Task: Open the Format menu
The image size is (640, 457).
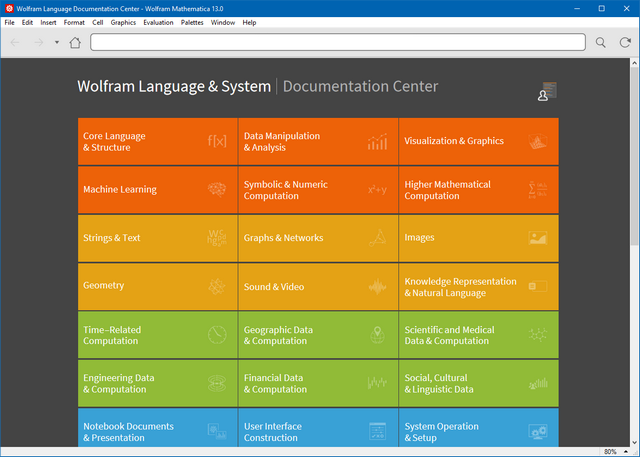Action: [x=74, y=22]
